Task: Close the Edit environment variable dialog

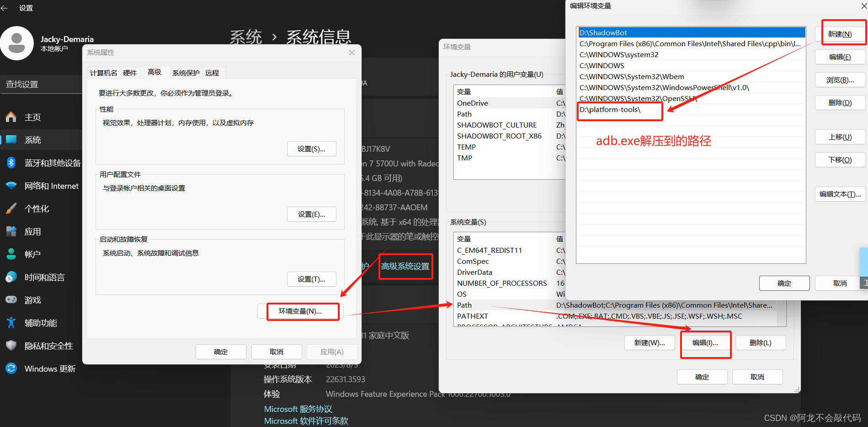Action: 863,6
